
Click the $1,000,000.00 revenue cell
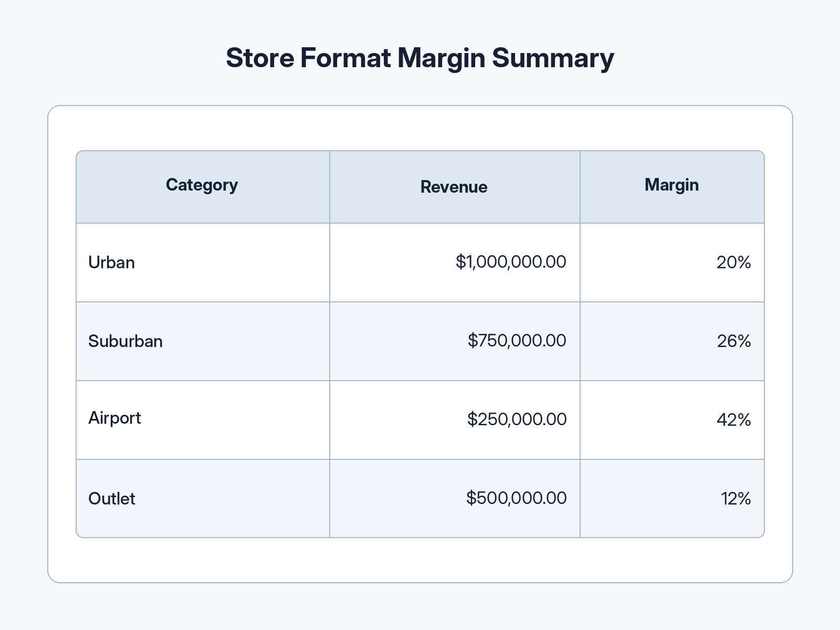(455, 262)
